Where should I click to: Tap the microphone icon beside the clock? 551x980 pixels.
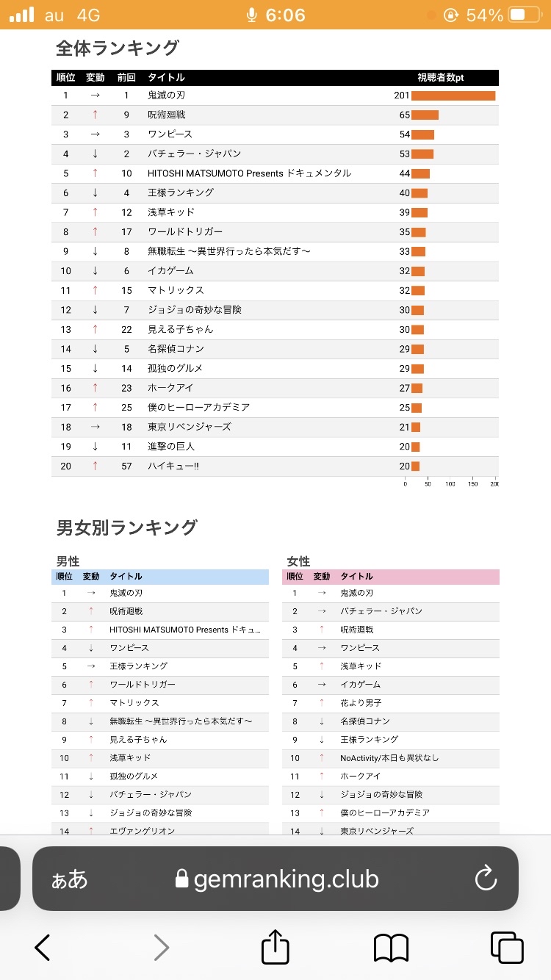coord(252,15)
